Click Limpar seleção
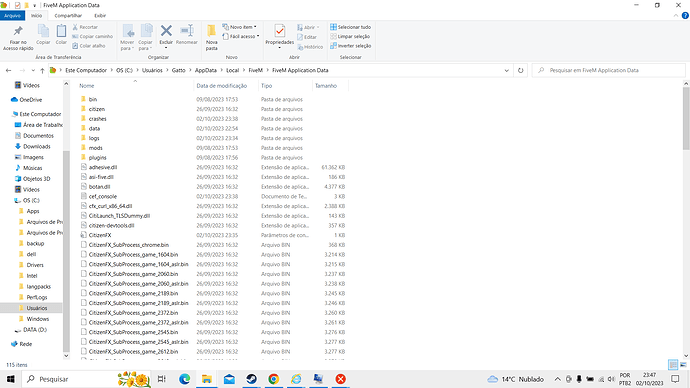 point(350,36)
